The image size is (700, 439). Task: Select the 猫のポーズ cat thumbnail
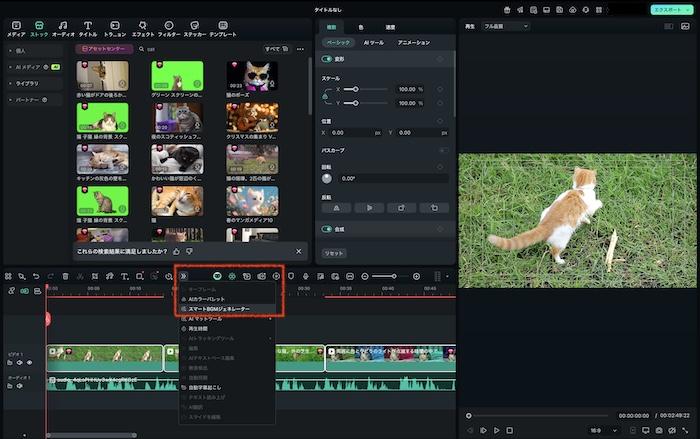click(252, 77)
